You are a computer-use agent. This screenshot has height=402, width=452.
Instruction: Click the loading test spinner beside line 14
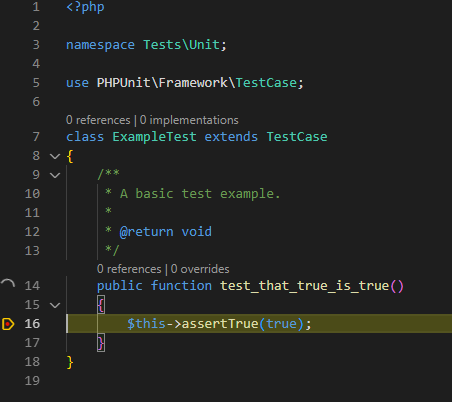8,284
